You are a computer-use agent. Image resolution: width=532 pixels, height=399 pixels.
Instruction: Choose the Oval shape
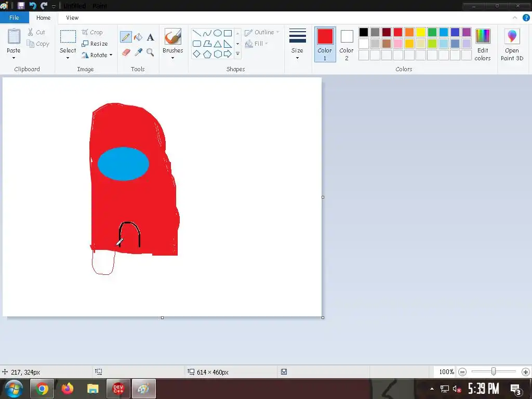[218, 33]
